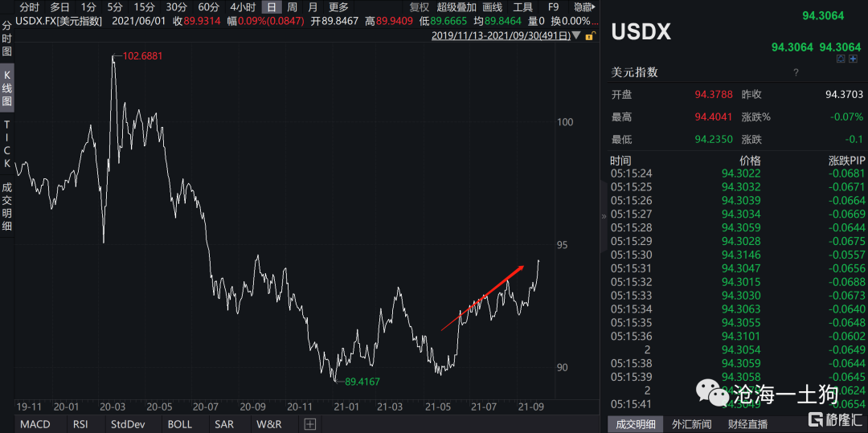
Task: Click the 超级叠加 overlay button
Action: pos(456,7)
